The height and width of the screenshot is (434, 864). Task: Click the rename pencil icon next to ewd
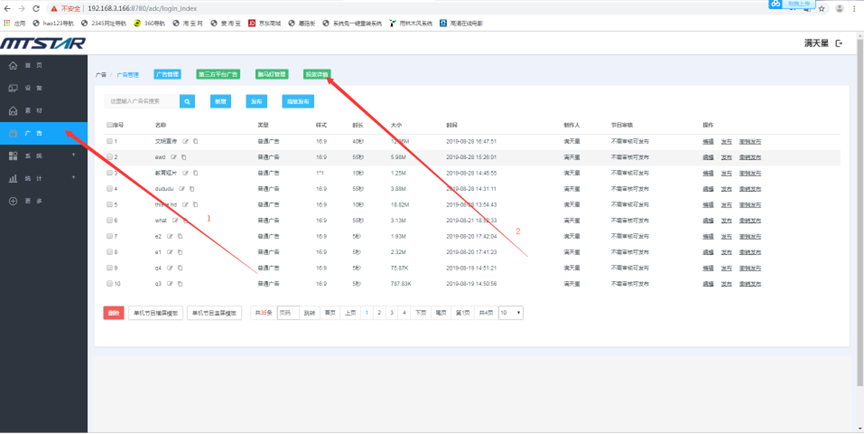point(173,157)
